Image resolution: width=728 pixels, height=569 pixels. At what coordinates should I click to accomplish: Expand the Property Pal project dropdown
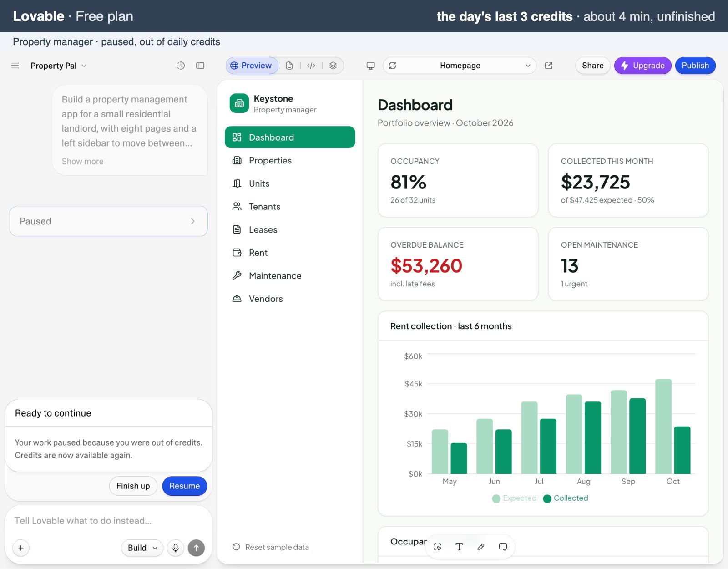[x=59, y=66]
